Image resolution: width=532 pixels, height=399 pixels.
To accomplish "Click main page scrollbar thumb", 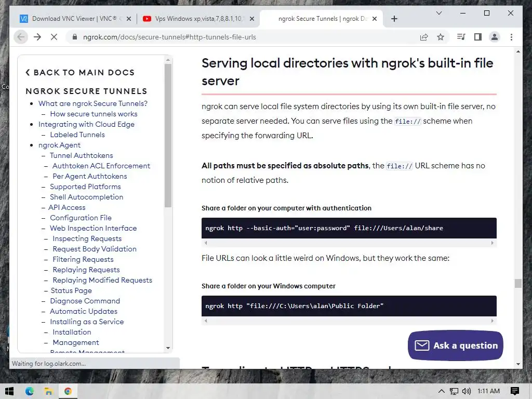I will 518,283.
